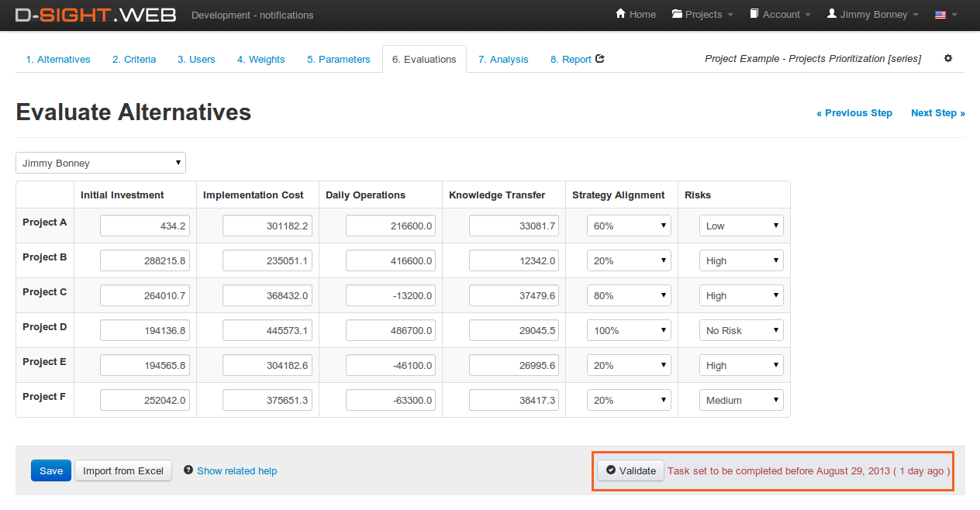Click the Home icon in navbar
980x510 pixels.
pyautogui.click(x=620, y=15)
